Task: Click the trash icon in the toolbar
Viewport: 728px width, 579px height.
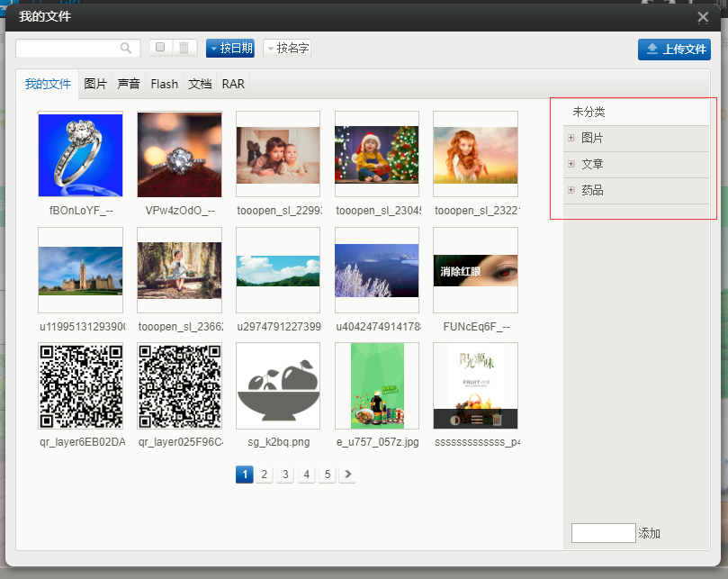Action: click(184, 49)
